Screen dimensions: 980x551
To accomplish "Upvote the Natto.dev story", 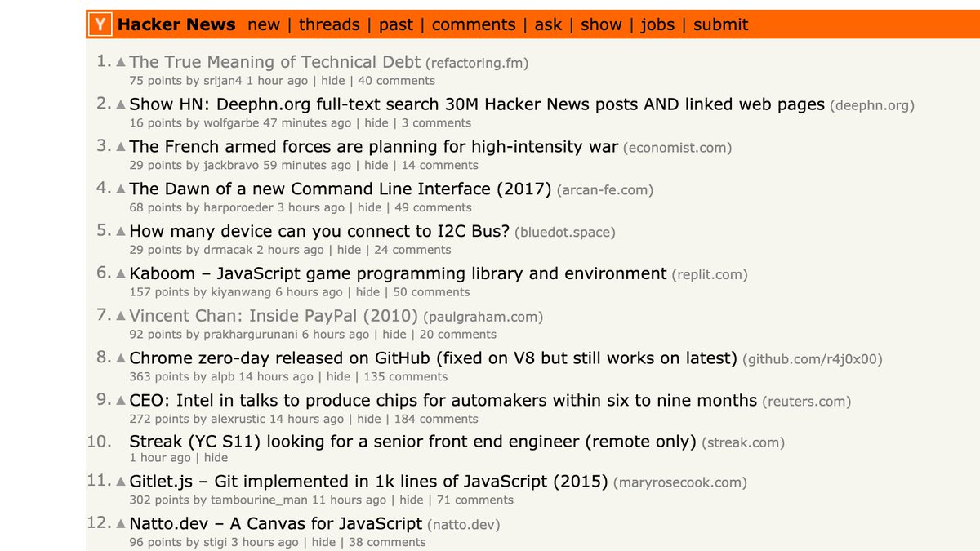I will 121,524.
